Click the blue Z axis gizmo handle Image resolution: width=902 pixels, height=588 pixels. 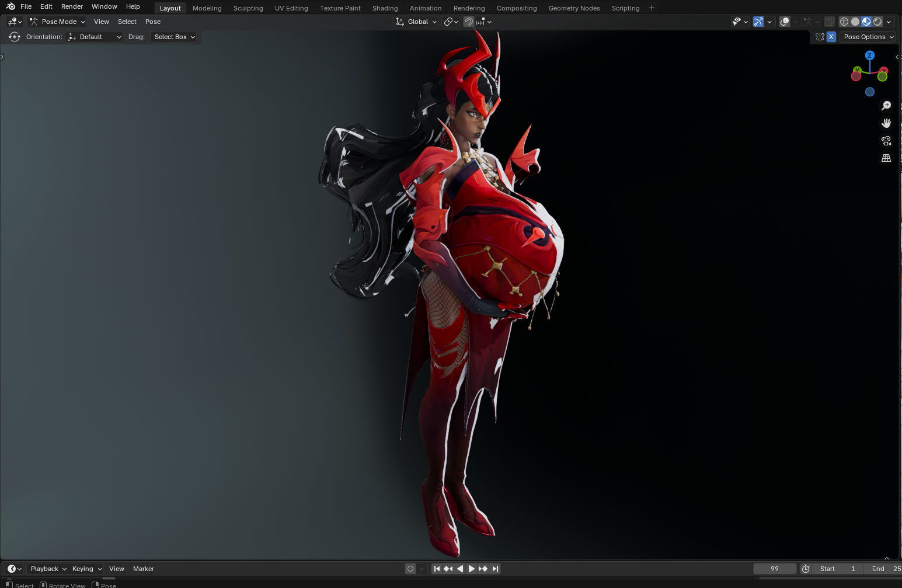[870, 55]
